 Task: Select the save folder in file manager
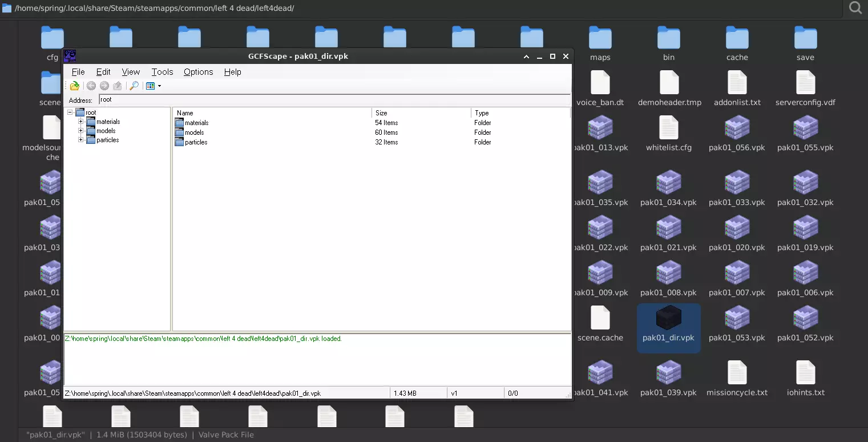coord(806,43)
